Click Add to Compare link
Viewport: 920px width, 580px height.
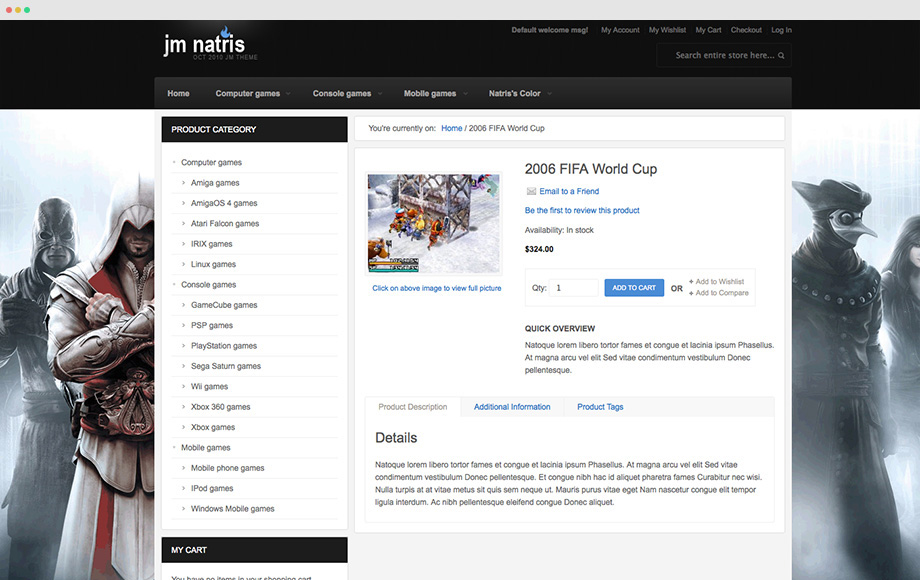coord(722,293)
